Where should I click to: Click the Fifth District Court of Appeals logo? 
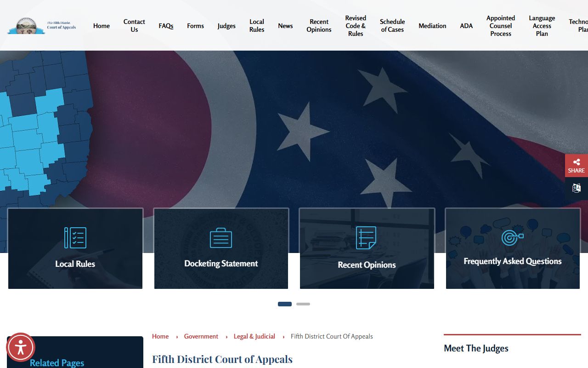[42, 26]
